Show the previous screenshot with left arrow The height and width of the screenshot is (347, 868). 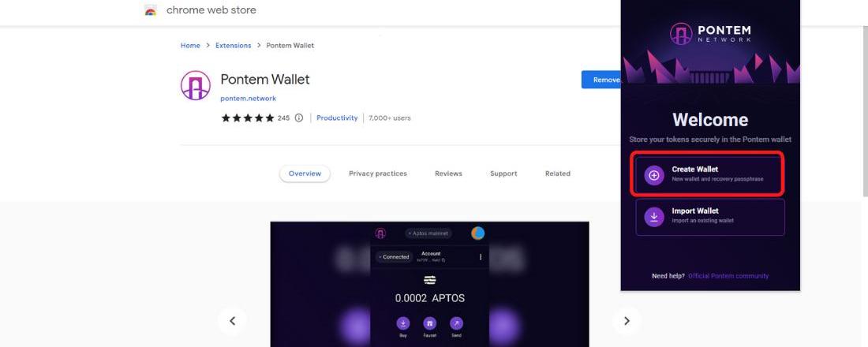(233, 321)
